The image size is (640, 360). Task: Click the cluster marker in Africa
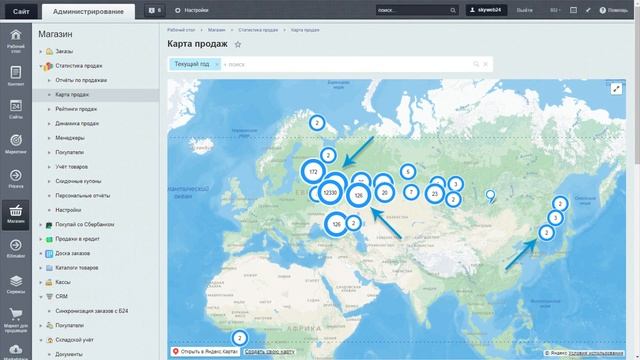click(240, 338)
